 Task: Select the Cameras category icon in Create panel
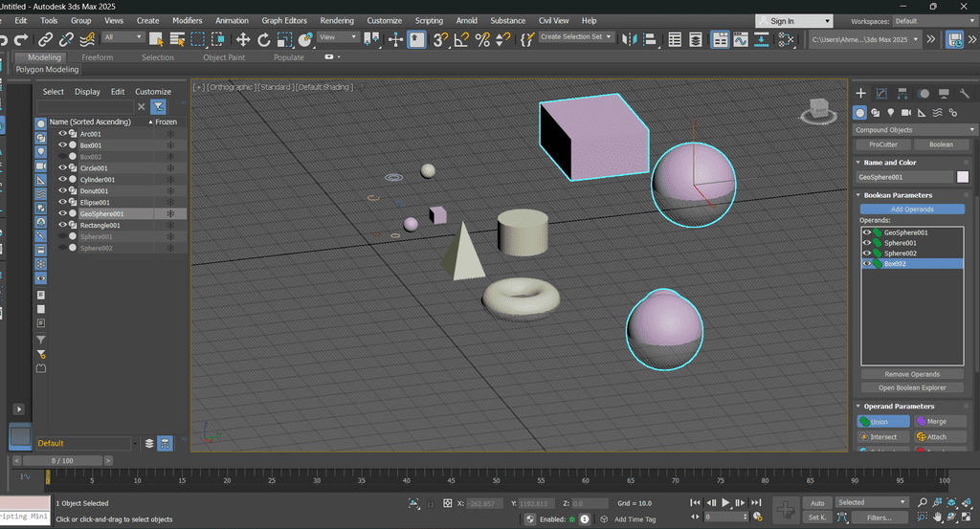tap(906, 113)
